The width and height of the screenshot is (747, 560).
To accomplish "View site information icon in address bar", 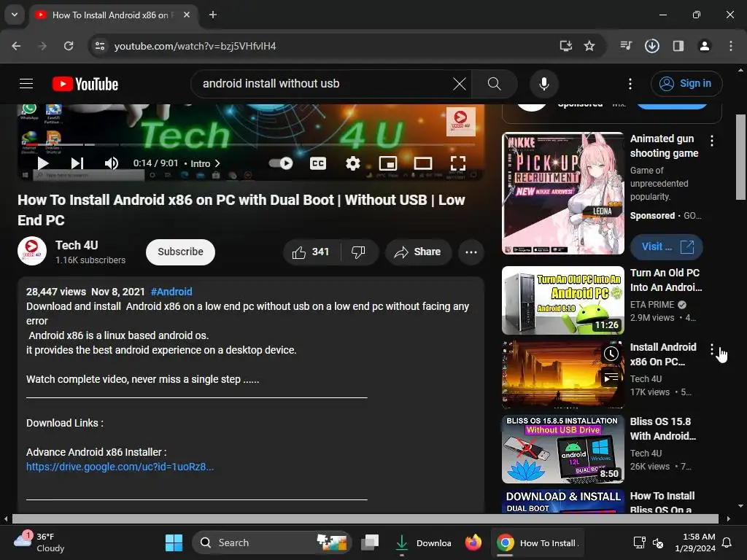I will tap(100, 46).
